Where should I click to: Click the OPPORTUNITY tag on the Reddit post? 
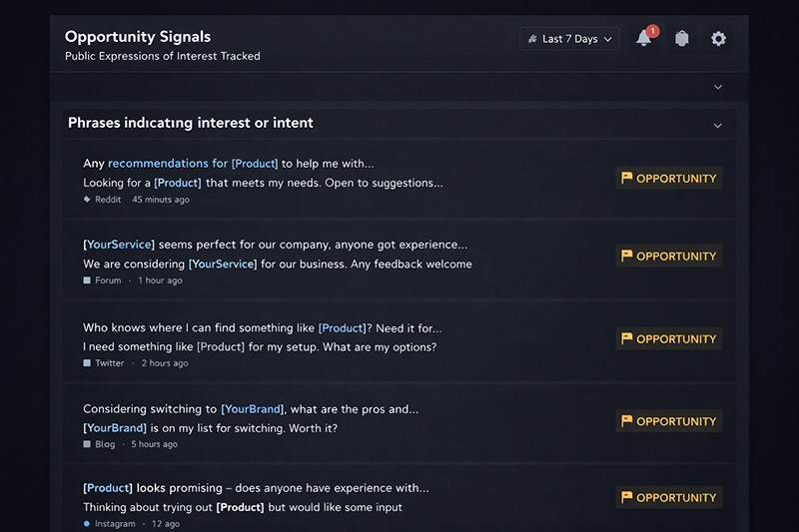point(669,179)
